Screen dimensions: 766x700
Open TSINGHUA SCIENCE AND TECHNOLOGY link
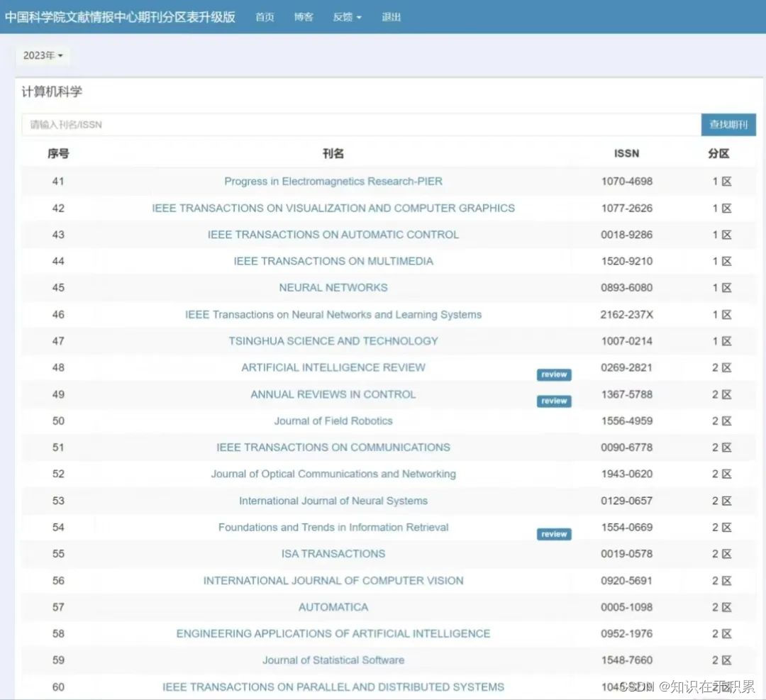[333, 341]
